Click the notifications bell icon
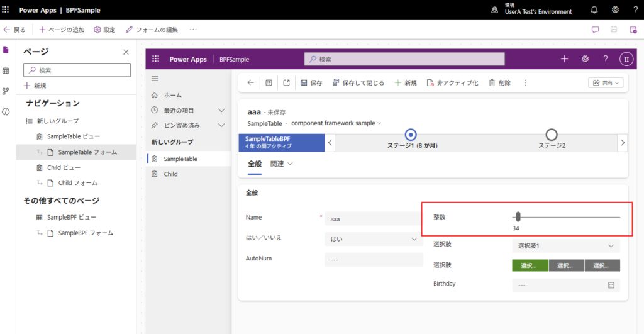644x334 pixels. [x=594, y=10]
